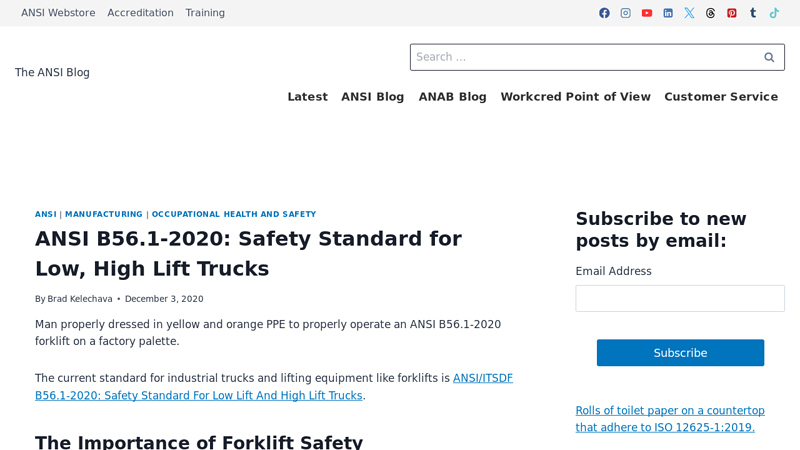800x450 pixels.
Task: Open the ANSI Blog menu item
Action: [372, 97]
